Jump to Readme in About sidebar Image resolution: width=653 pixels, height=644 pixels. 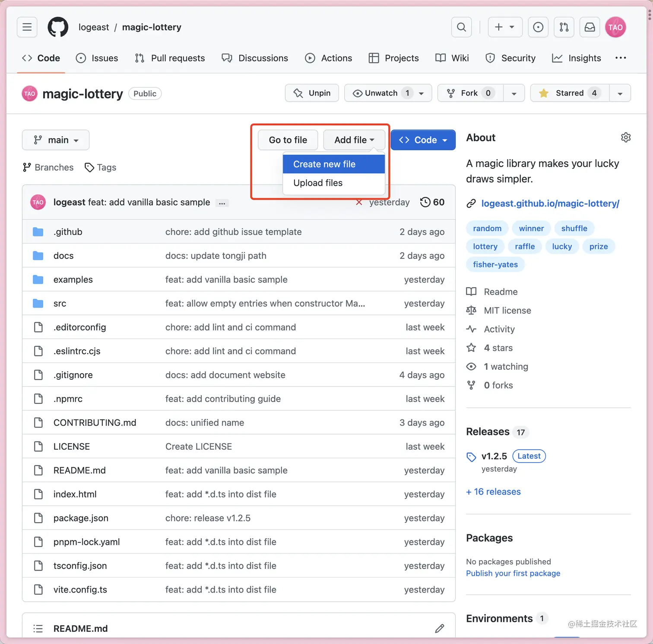point(492,292)
